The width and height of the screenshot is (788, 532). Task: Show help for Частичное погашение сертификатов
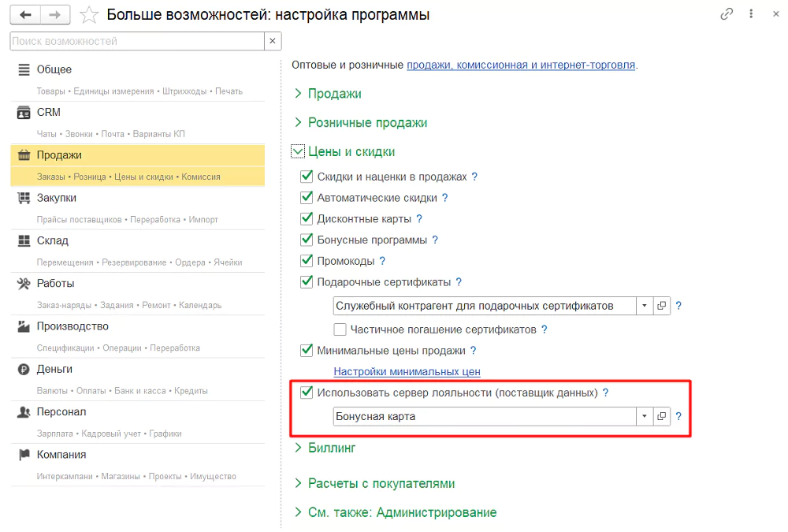click(x=544, y=329)
